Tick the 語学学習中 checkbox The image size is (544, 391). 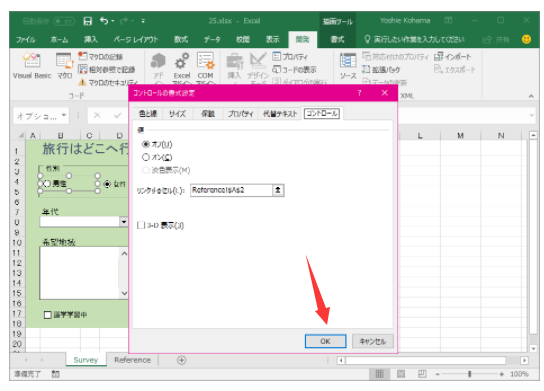(48, 315)
